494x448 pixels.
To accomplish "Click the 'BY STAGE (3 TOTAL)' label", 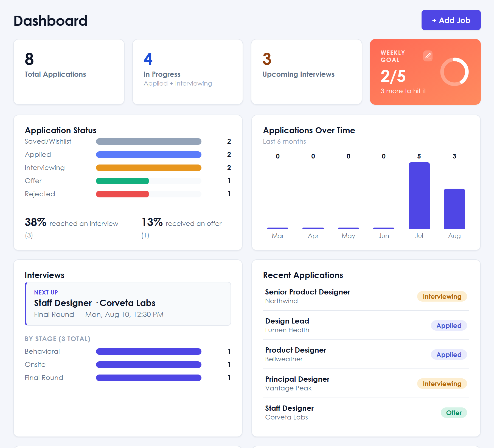I will click(57, 339).
